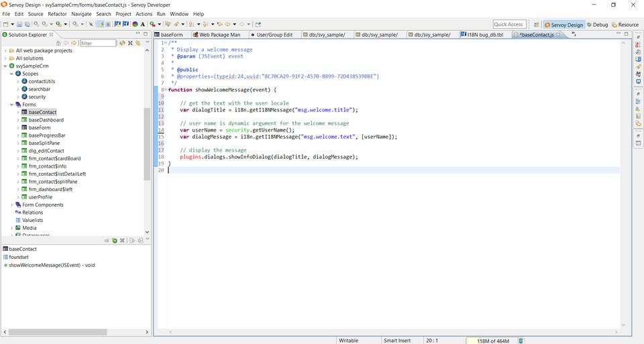Toggle Link with Editor in Solution Explorer

(138, 43)
